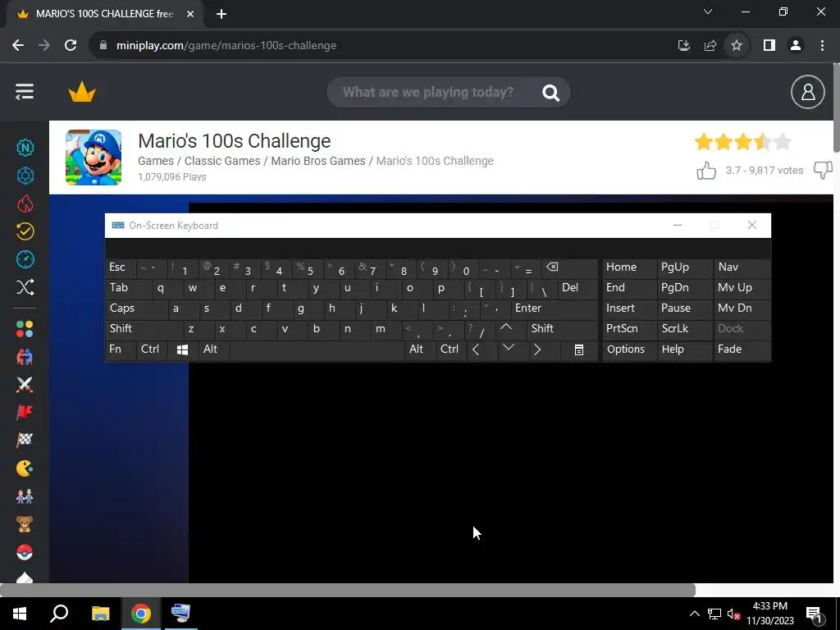Screen dimensions: 840x630
Task: Open taskbar search
Action: click(x=59, y=614)
